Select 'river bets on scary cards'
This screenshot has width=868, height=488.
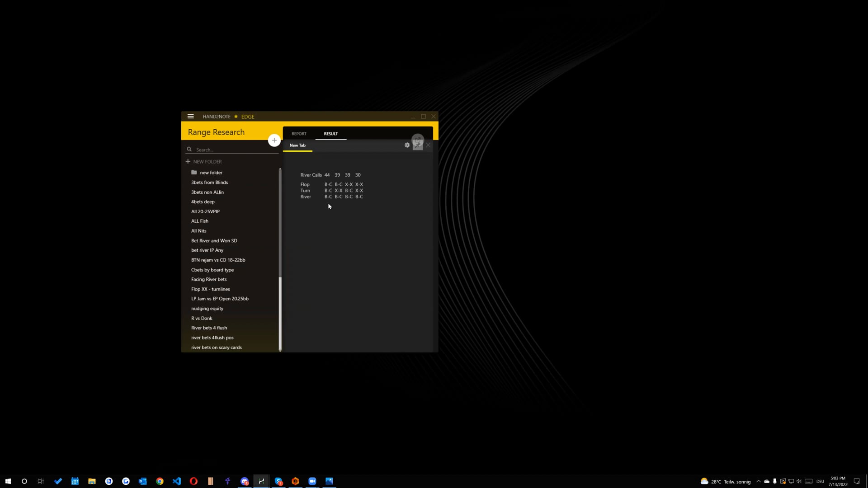click(216, 347)
